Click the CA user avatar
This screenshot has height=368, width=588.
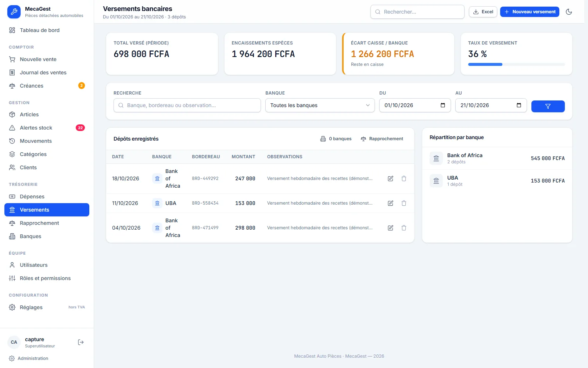[x=14, y=342]
